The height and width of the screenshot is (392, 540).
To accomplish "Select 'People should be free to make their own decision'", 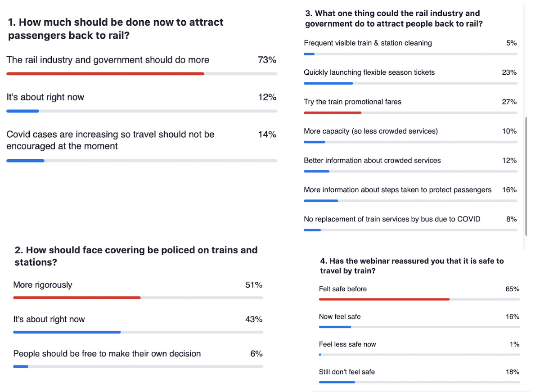I will click(x=107, y=354).
